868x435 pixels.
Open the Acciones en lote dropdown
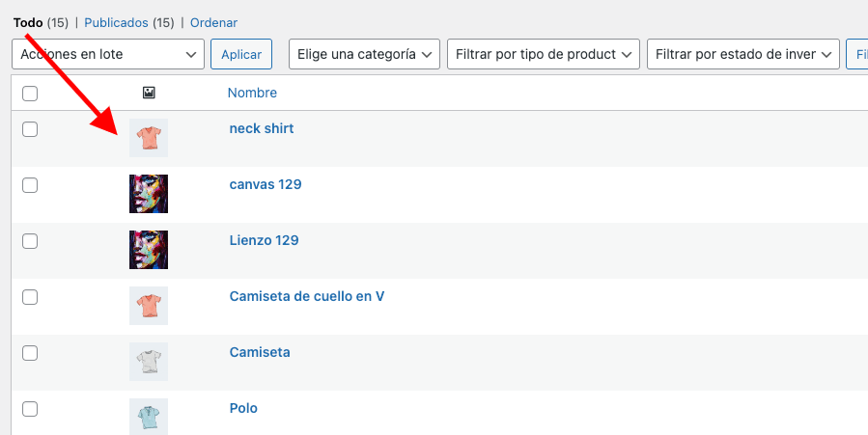click(108, 54)
